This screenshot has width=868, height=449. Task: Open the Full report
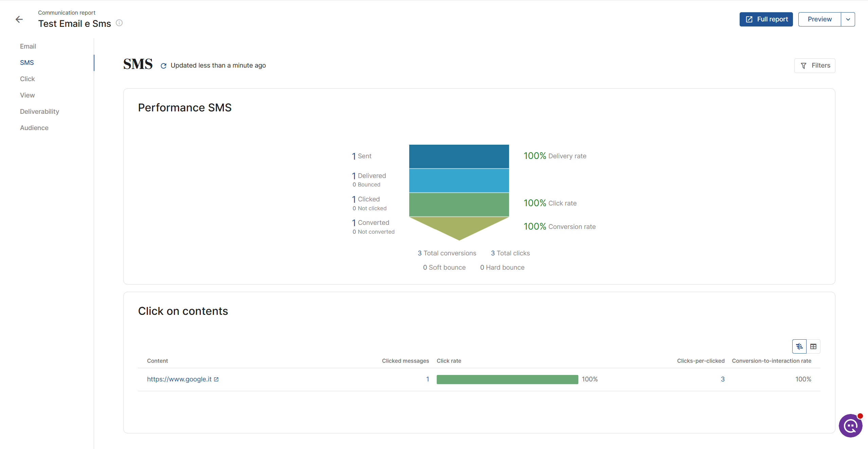pos(766,19)
